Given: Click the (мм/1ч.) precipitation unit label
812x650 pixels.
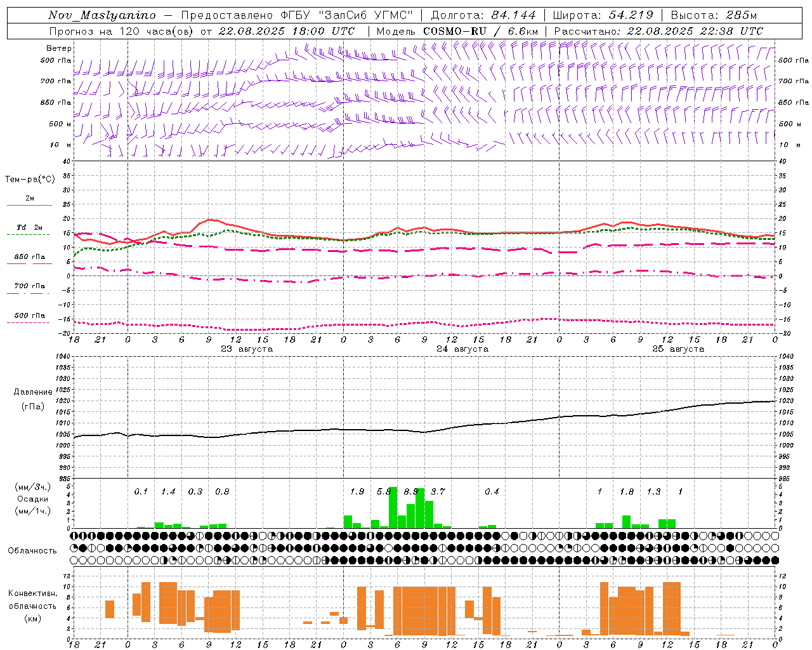Looking at the screenshot, I should coord(32,511).
